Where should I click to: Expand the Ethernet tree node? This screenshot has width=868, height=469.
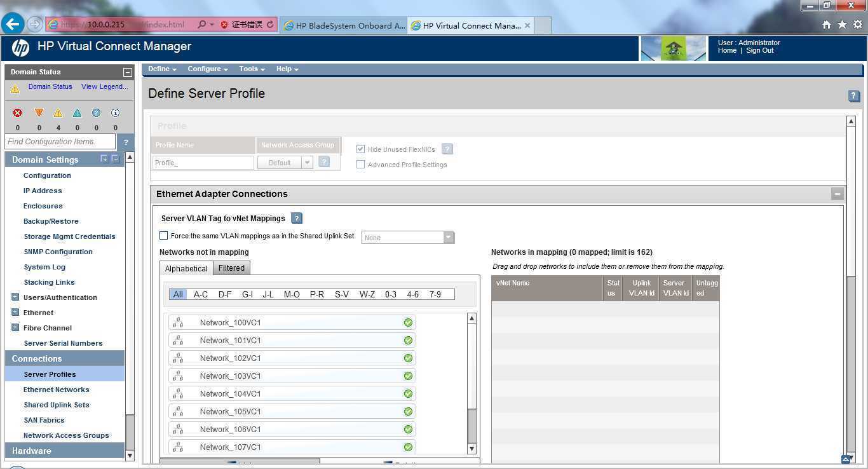[x=15, y=312]
